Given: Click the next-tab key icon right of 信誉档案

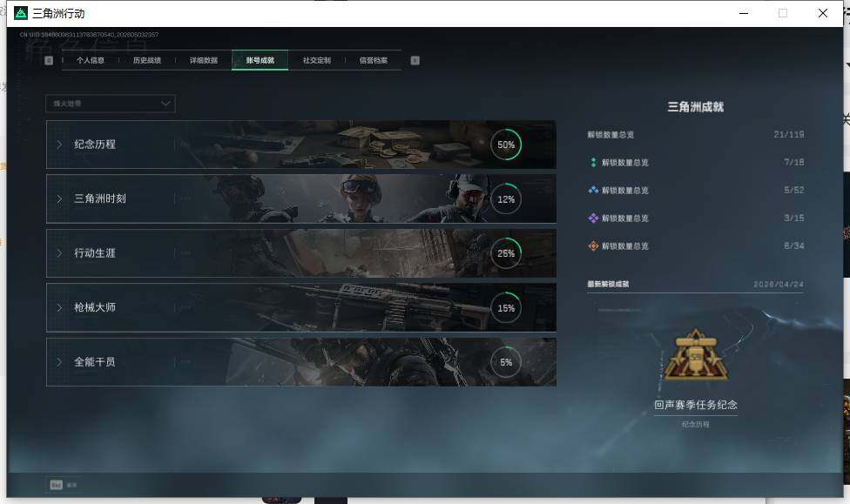Looking at the screenshot, I should point(415,60).
